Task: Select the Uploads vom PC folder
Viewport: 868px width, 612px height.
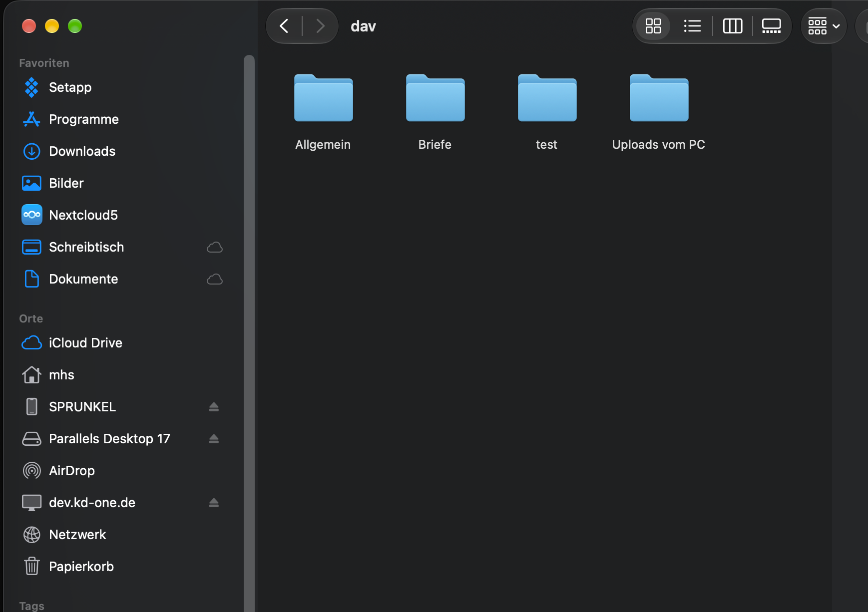Action: click(659, 112)
